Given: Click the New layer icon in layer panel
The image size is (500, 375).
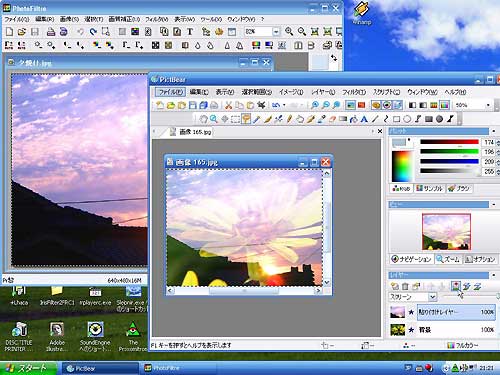Looking at the screenshot, I should click(x=395, y=286).
